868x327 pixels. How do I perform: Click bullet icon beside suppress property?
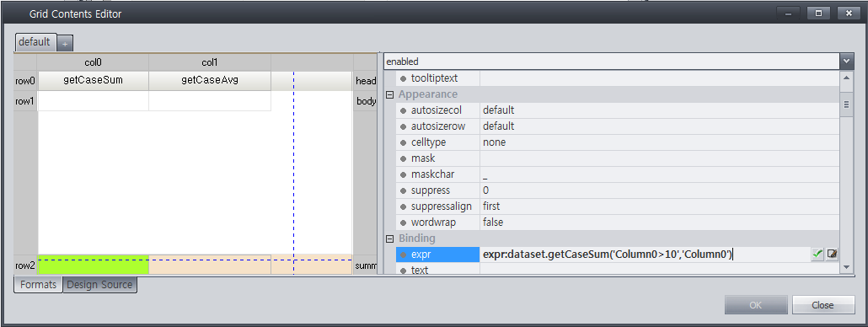[403, 190]
